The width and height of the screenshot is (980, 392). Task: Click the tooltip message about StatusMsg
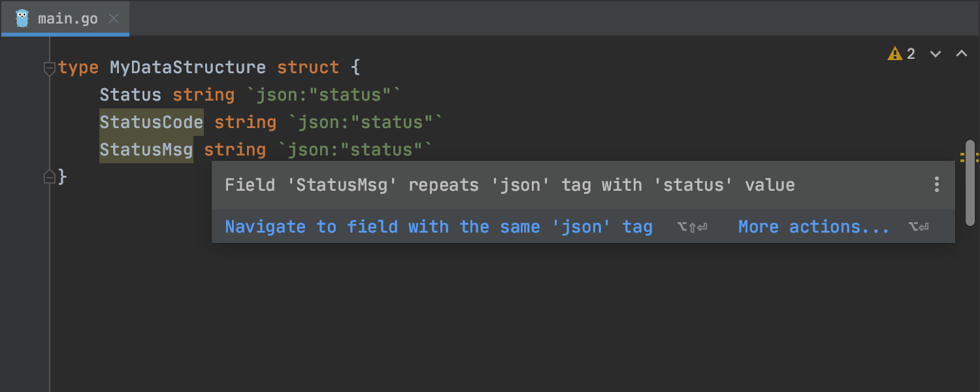pyautogui.click(x=510, y=185)
